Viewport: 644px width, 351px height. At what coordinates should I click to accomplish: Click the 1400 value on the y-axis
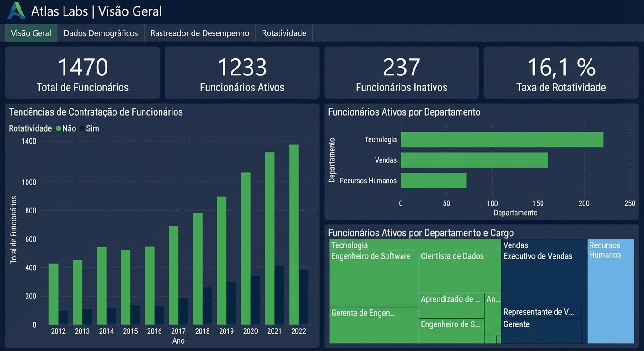pos(29,141)
